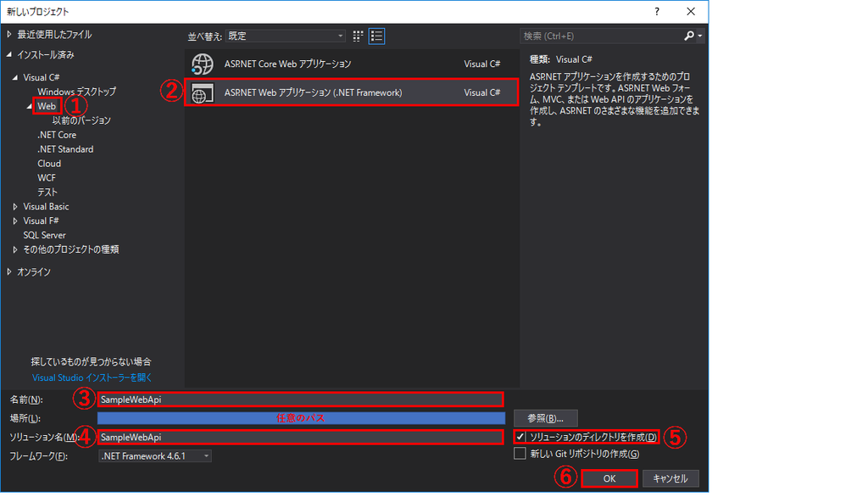Open the help question mark button
This screenshot has width=868, height=497.
coord(657,12)
